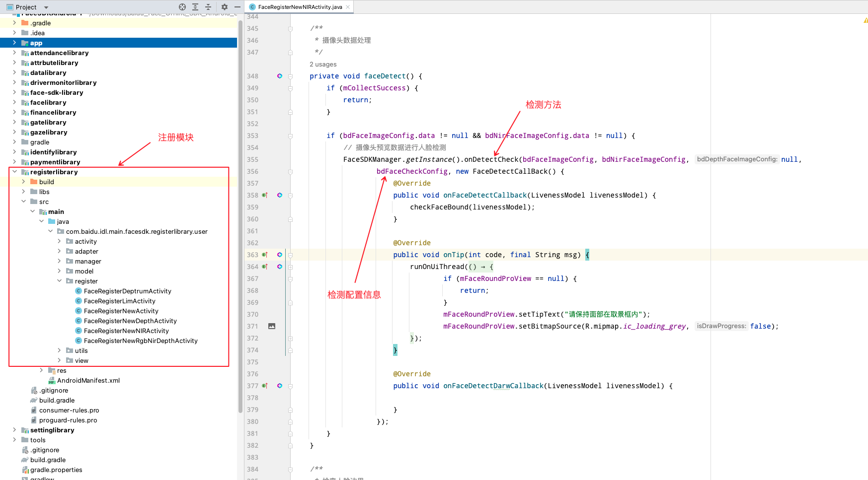Open gradle.properties file
This screenshot has height=480, width=868.
56,470
